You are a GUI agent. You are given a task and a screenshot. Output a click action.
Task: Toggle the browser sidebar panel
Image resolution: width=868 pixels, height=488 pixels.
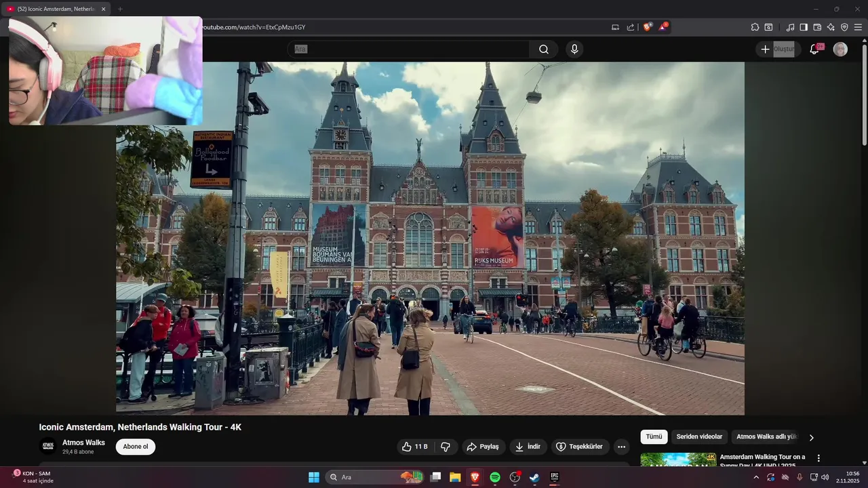tap(804, 27)
